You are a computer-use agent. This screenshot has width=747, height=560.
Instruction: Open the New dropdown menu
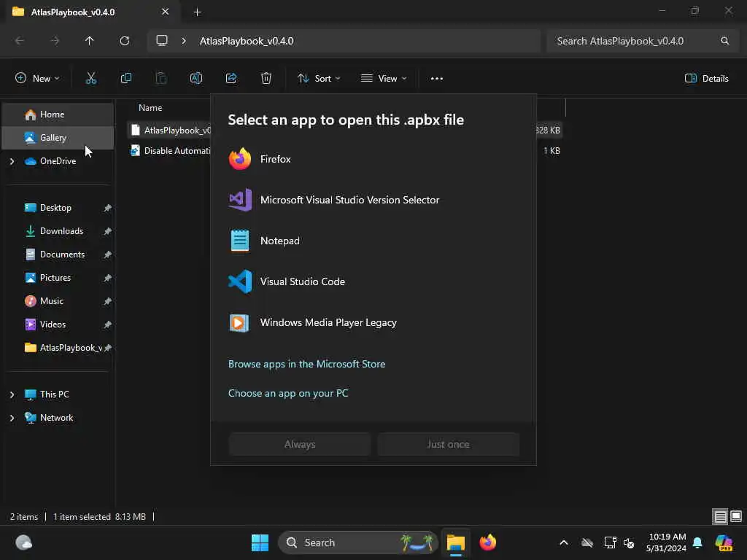38,79
